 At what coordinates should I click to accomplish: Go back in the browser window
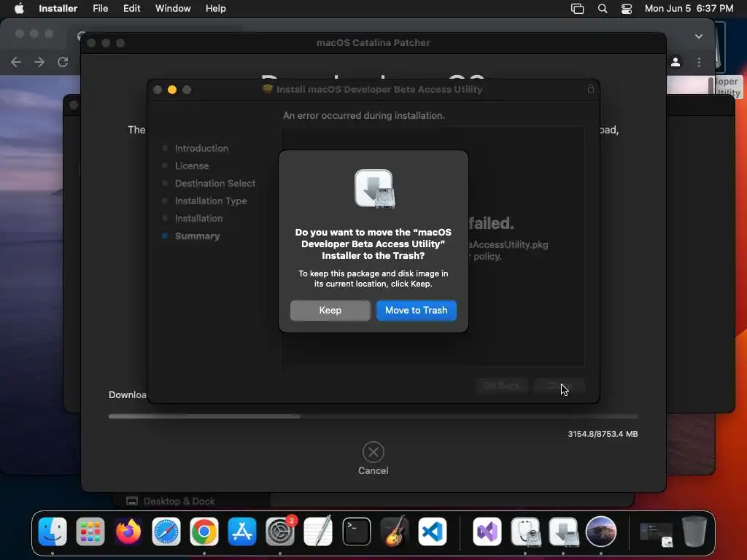(16, 62)
